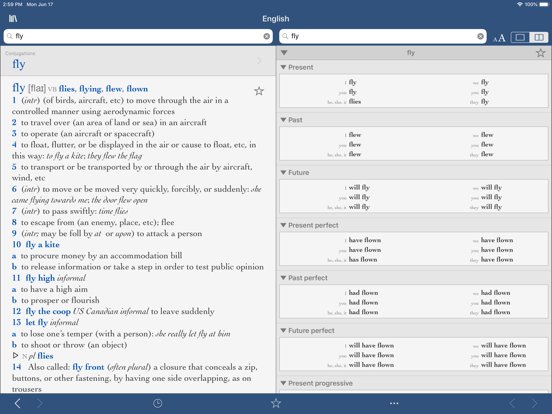Image resolution: width=552 pixels, height=414 pixels.
Task: Go back using left bottom arrow
Action: coord(18,403)
